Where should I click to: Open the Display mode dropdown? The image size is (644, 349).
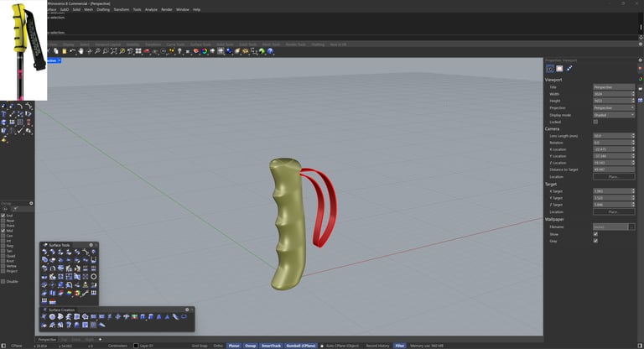tap(614, 115)
